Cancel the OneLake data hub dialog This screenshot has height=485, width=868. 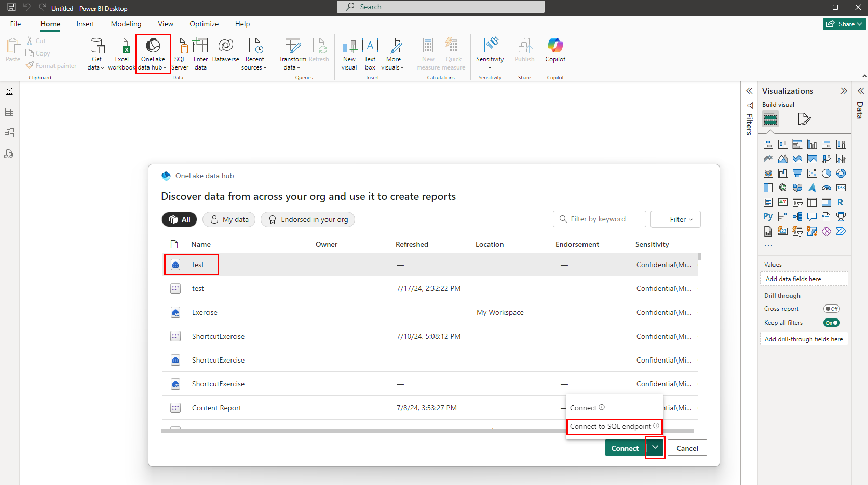[x=687, y=448]
